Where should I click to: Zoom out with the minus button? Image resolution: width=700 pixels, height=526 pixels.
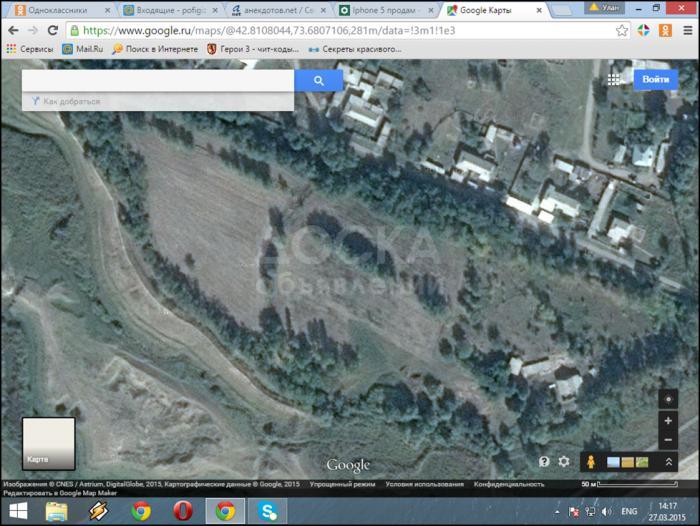tap(668, 440)
